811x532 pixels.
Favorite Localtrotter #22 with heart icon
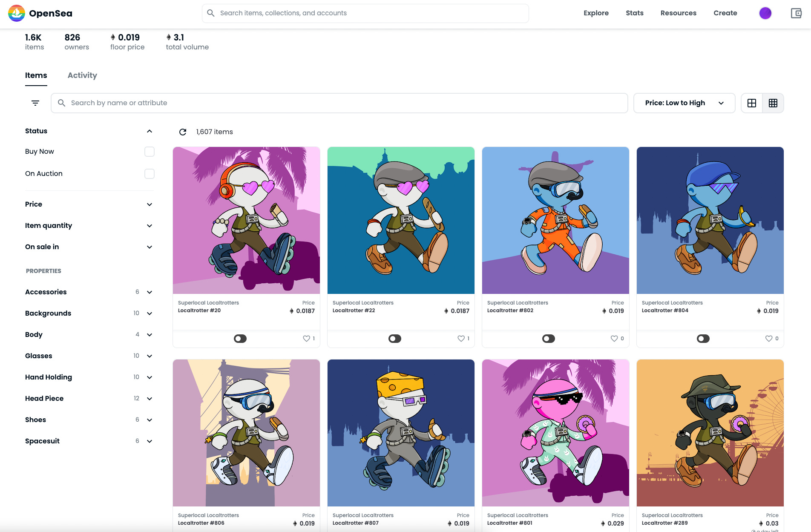(461, 339)
